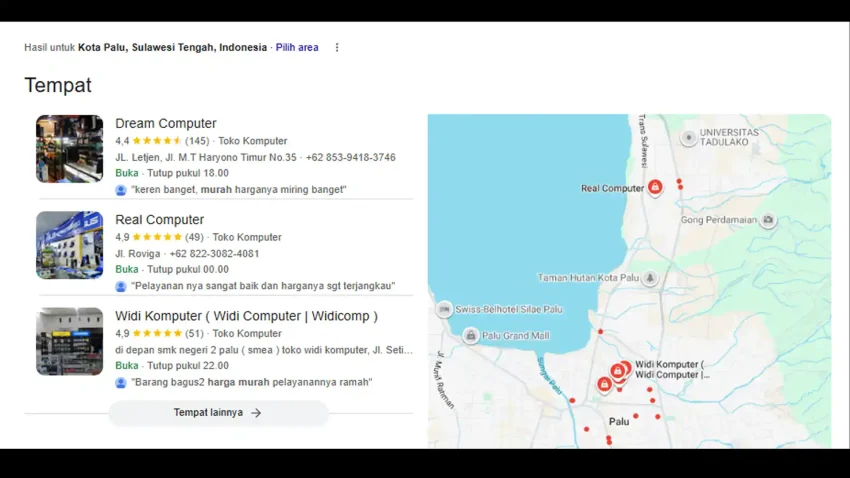Click the Universitas Tadulako map marker
The image size is (850, 478).
coord(688,138)
